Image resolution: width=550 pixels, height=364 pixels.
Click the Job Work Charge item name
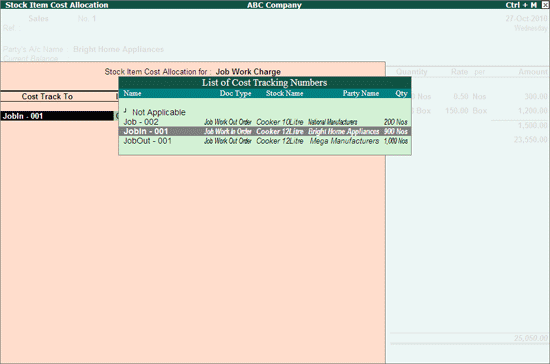248,72
